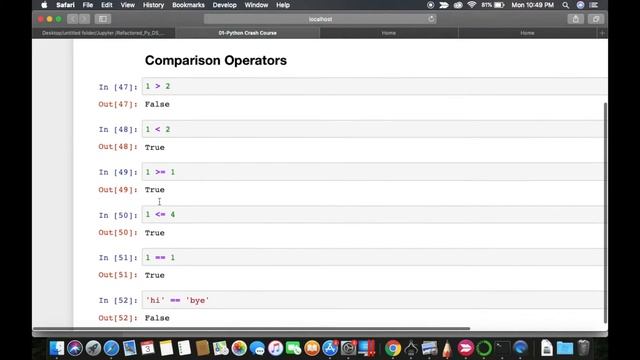Open the Help menu
This screenshot has height=360, width=640.
coord(283,5)
